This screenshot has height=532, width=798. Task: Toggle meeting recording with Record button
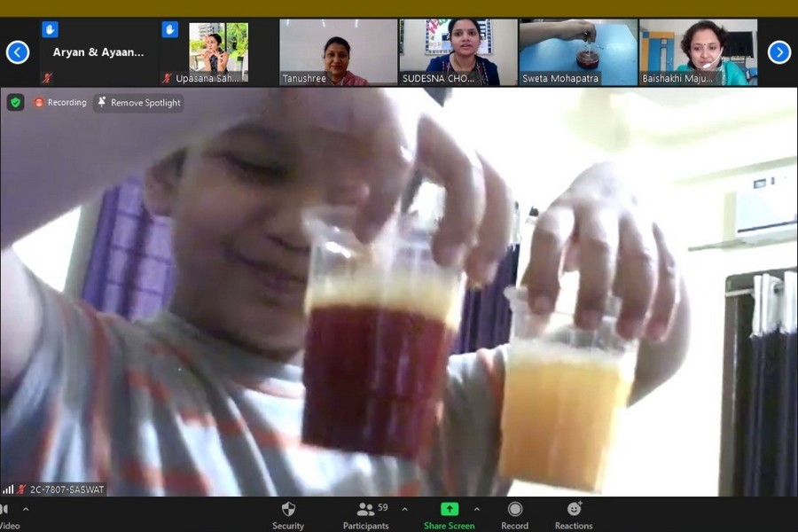tap(514, 509)
